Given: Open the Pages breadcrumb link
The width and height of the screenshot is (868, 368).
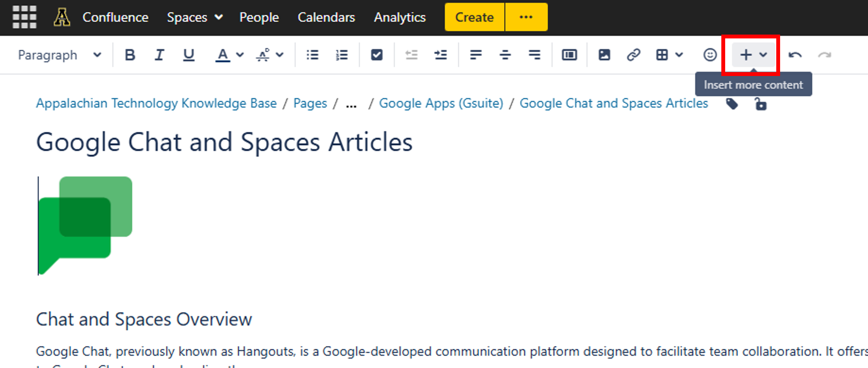Looking at the screenshot, I should click(310, 103).
